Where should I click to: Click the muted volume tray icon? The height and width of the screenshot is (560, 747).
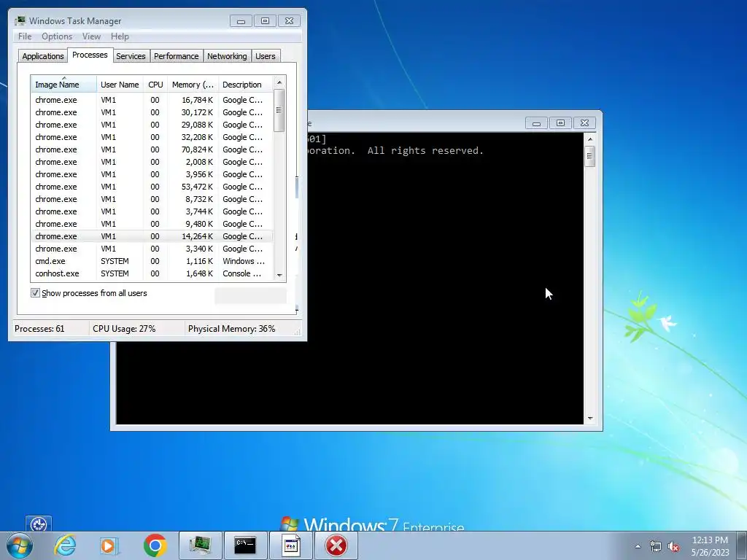coord(673,547)
